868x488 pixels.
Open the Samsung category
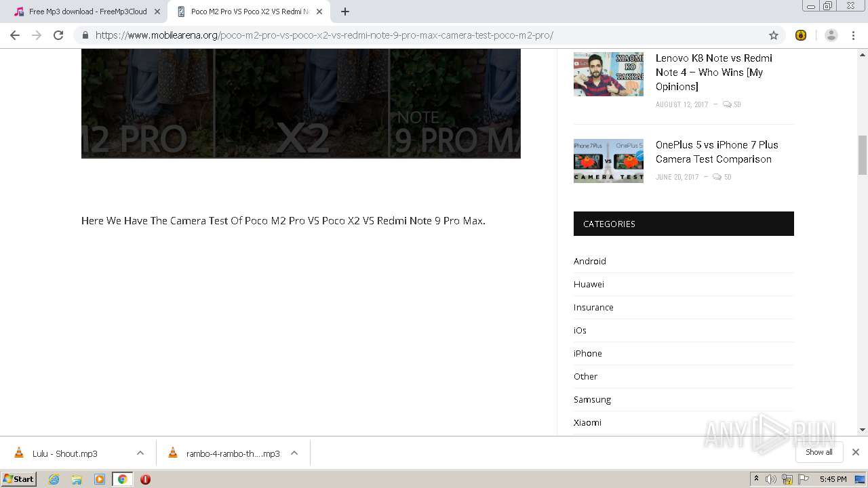pos(592,399)
